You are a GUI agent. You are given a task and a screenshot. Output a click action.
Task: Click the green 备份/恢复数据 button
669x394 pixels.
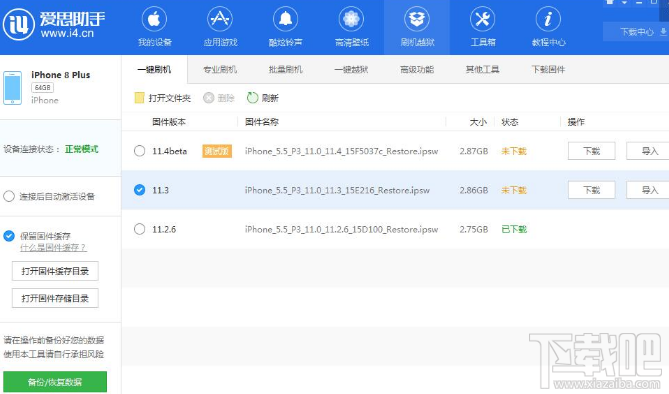pos(55,382)
